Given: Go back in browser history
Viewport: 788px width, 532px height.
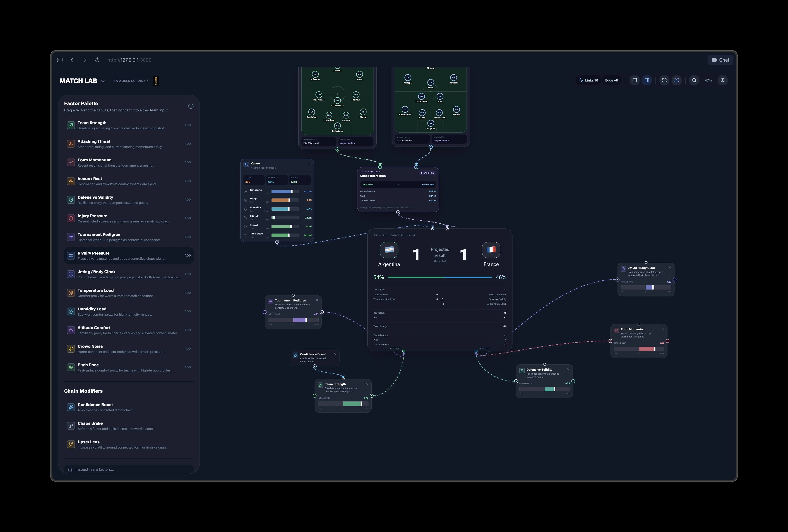Looking at the screenshot, I should pyautogui.click(x=72, y=60).
